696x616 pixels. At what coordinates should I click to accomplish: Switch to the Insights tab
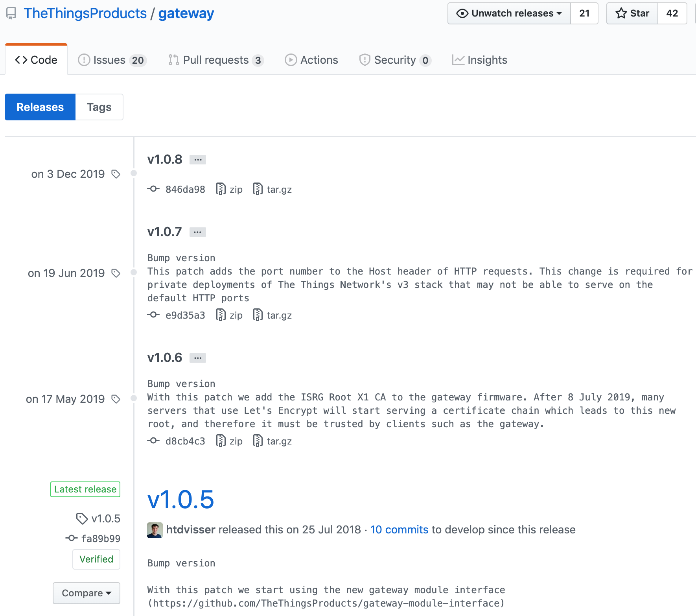pos(479,60)
